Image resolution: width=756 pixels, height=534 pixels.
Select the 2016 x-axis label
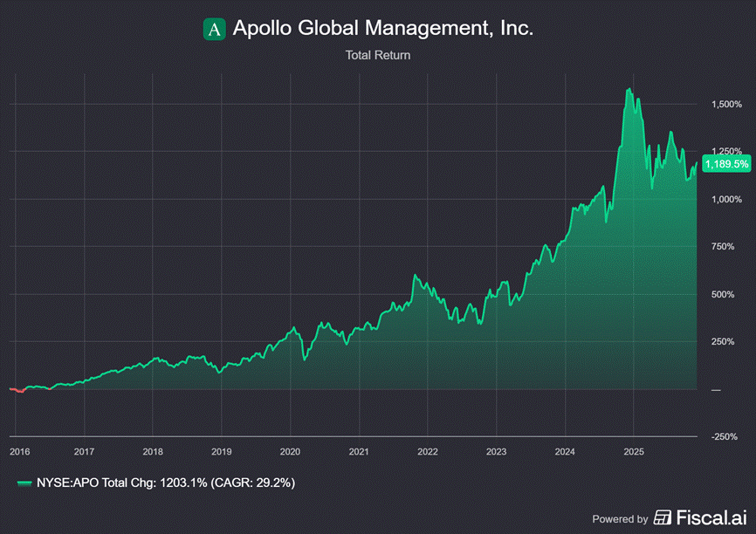(x=19, y=451)
